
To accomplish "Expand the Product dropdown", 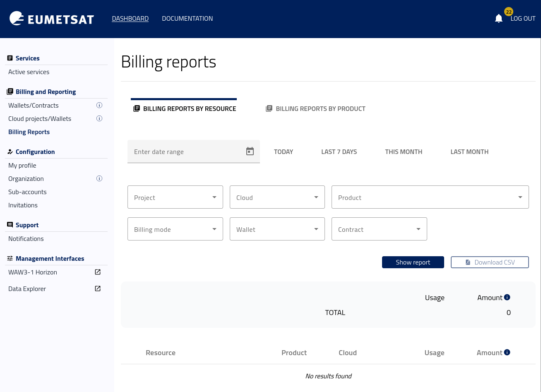I will (430, 197).
